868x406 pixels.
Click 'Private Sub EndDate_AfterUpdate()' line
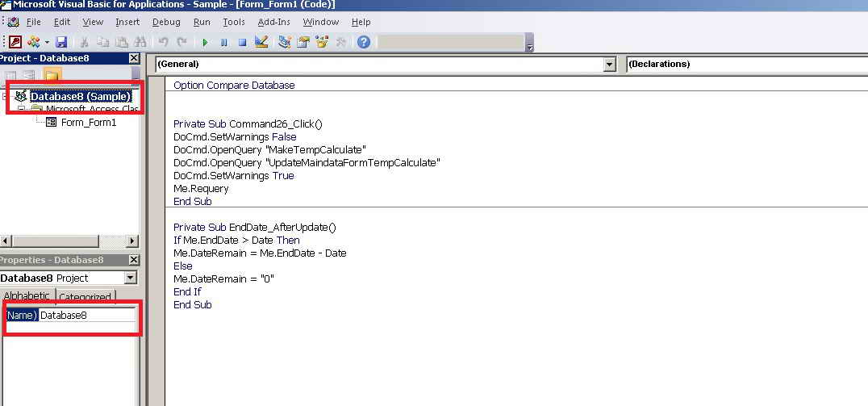(255, 227)
